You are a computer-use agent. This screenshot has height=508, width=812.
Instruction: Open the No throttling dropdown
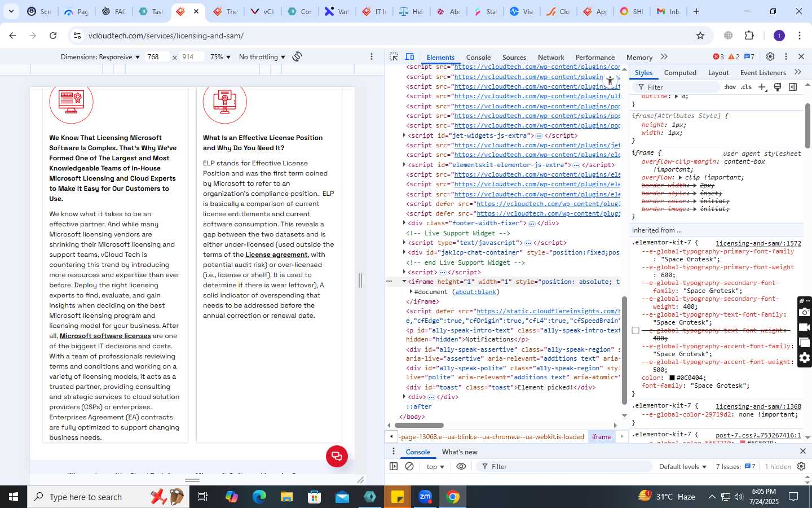[x=262, y=57]
